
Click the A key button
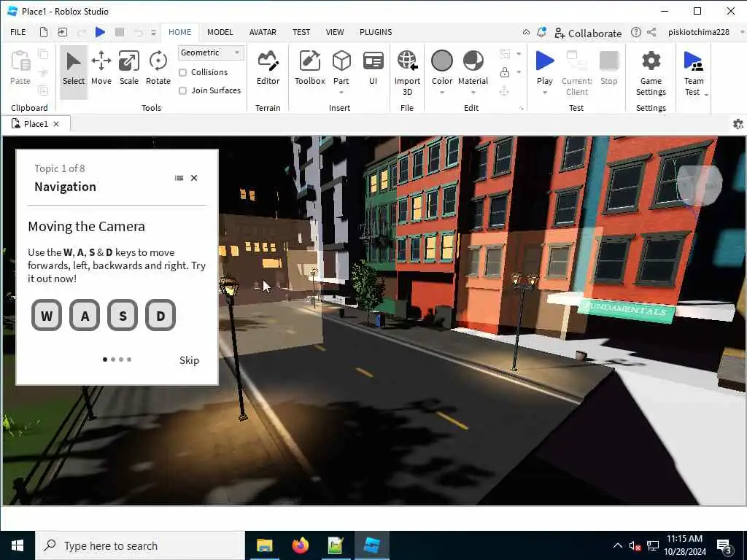click(85, 315)
